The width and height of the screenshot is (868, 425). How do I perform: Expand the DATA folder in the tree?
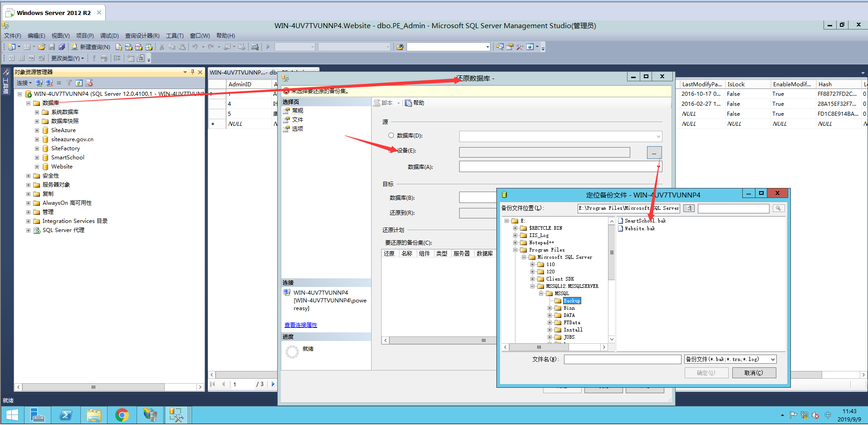(x=549, y=315)
